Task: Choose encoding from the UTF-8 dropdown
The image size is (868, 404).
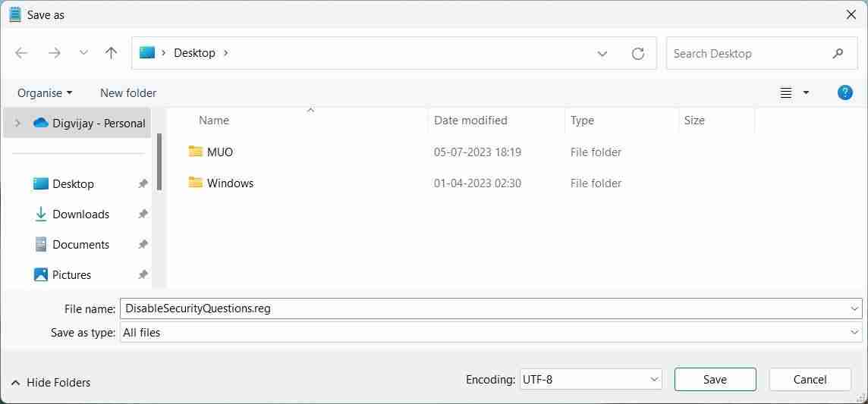Action: (590, 379)
